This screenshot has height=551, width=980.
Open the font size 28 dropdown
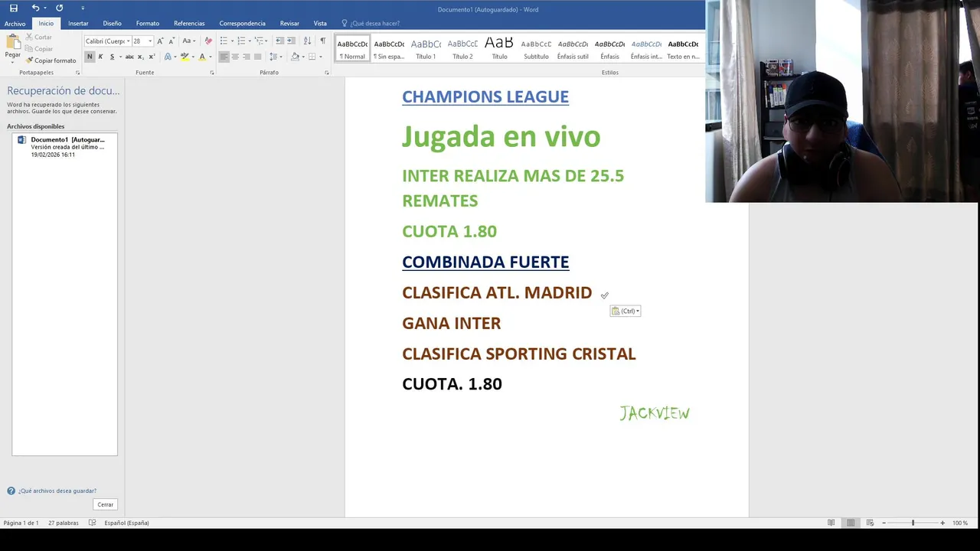pos(149,41)
